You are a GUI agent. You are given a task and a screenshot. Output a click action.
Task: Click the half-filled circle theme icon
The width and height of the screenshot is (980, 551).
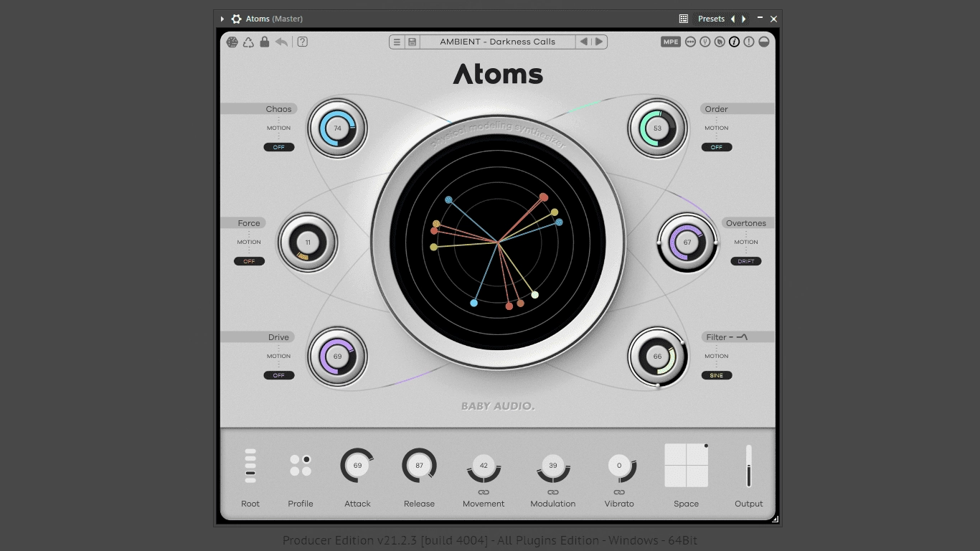point(764,42)
